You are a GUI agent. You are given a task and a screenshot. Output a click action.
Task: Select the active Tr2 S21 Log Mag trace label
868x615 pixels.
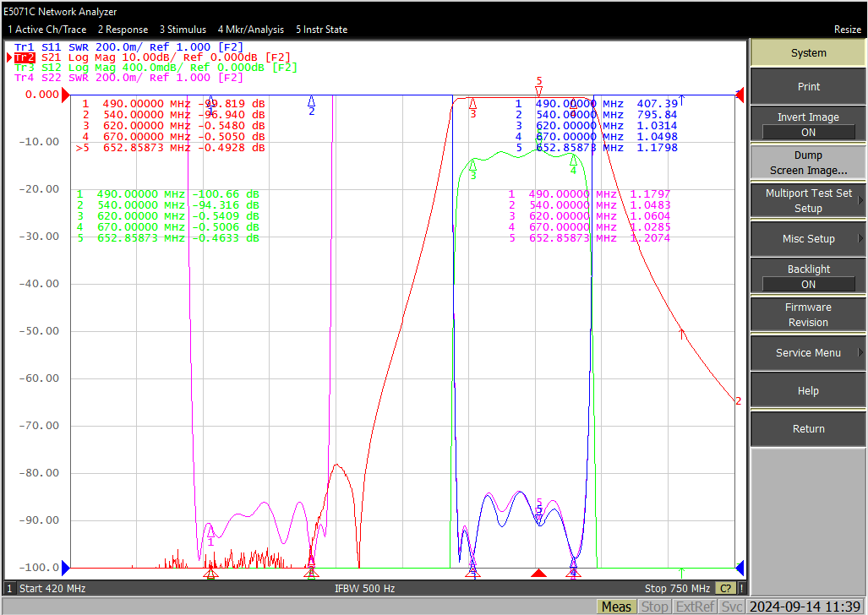coord(152,57)
